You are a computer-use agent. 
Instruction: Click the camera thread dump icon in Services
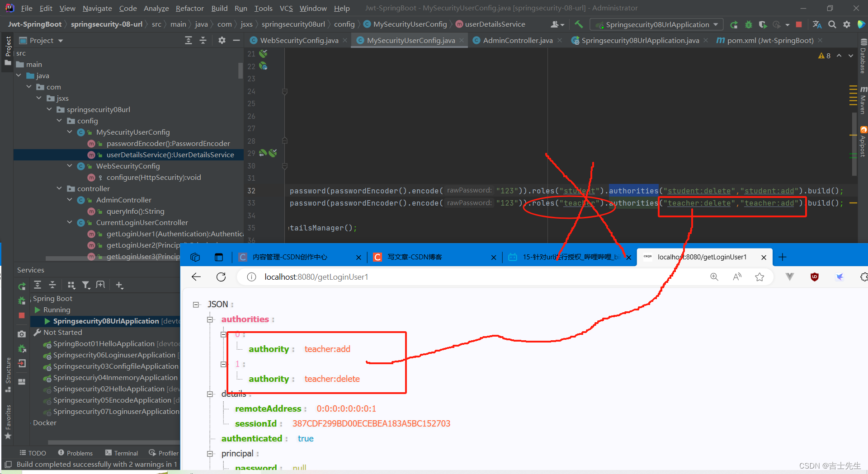(22, 334)
